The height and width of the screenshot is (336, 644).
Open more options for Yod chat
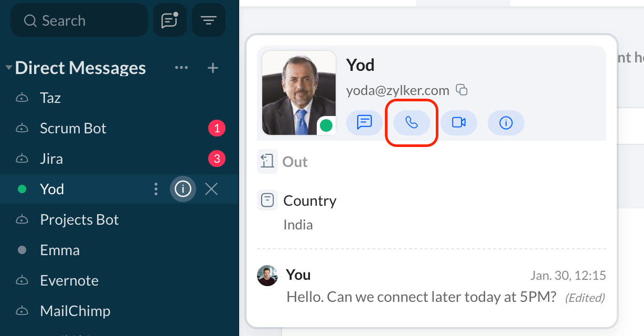click(x=156, y=189)
